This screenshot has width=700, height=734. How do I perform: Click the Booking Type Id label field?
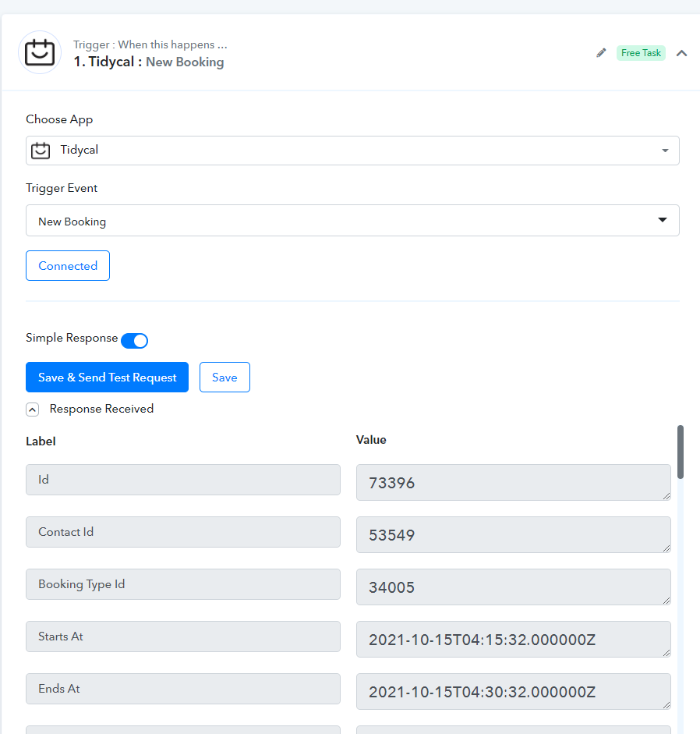pyautogui.click(x=183, y=584)
